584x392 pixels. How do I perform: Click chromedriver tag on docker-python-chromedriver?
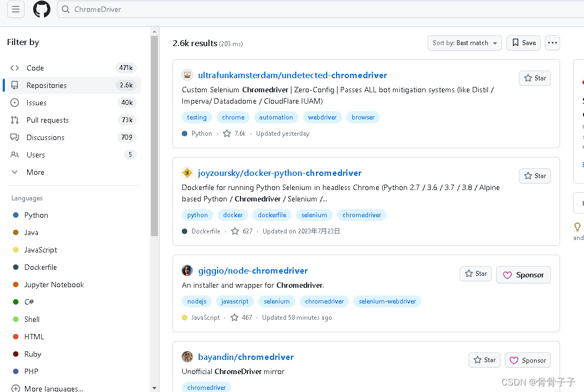[361, 215]
